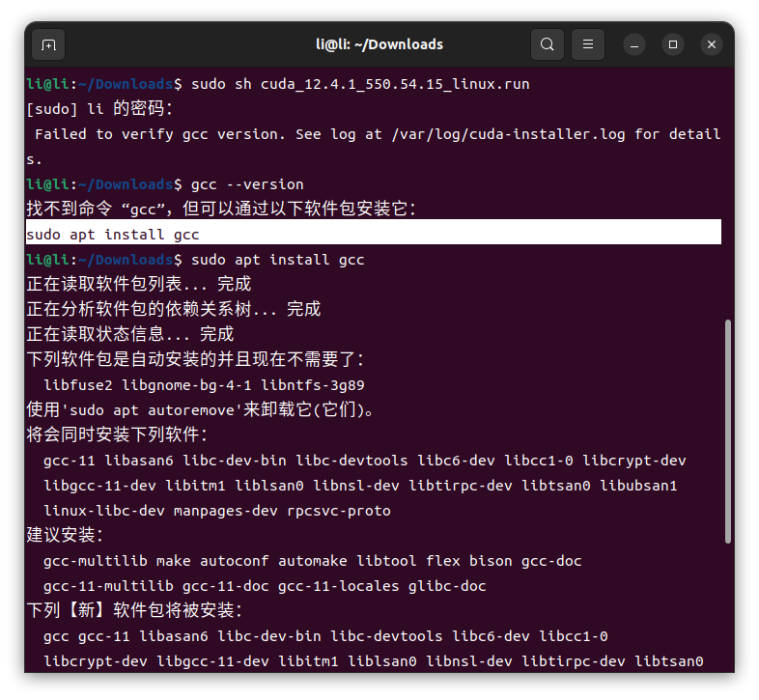This screenshot has height=700, width=759.
Task: Click the linux-libc-dev manpages-dev rpcsvc-proto line
Action: click(217, 511)
